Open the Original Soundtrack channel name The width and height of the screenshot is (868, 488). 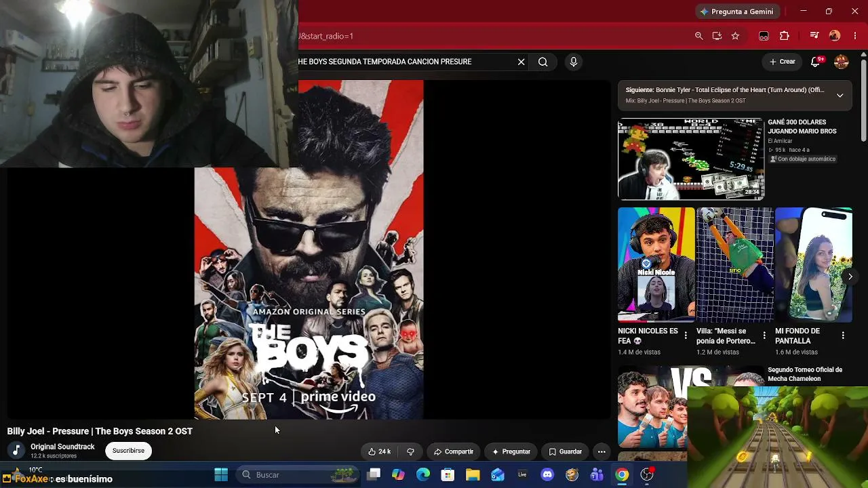pyautogui.click(x=62, y=447)
